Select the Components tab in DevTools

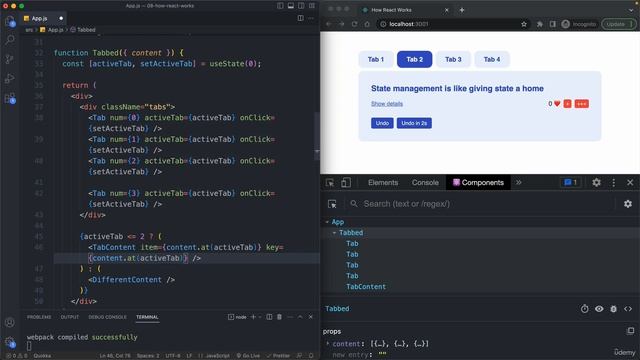click(478, 182)
